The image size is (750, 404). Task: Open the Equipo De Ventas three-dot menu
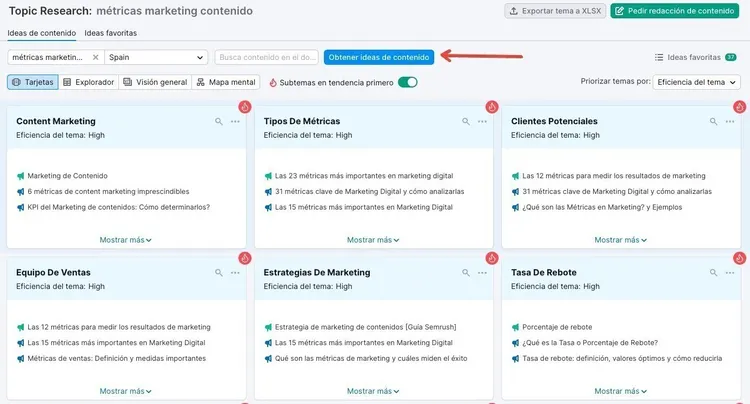point(235,273)
